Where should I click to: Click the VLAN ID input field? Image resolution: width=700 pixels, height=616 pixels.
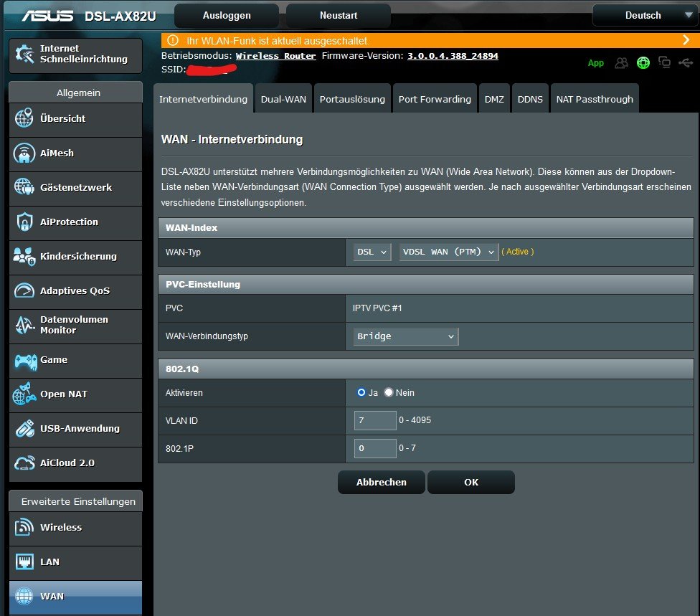point(375,420)
